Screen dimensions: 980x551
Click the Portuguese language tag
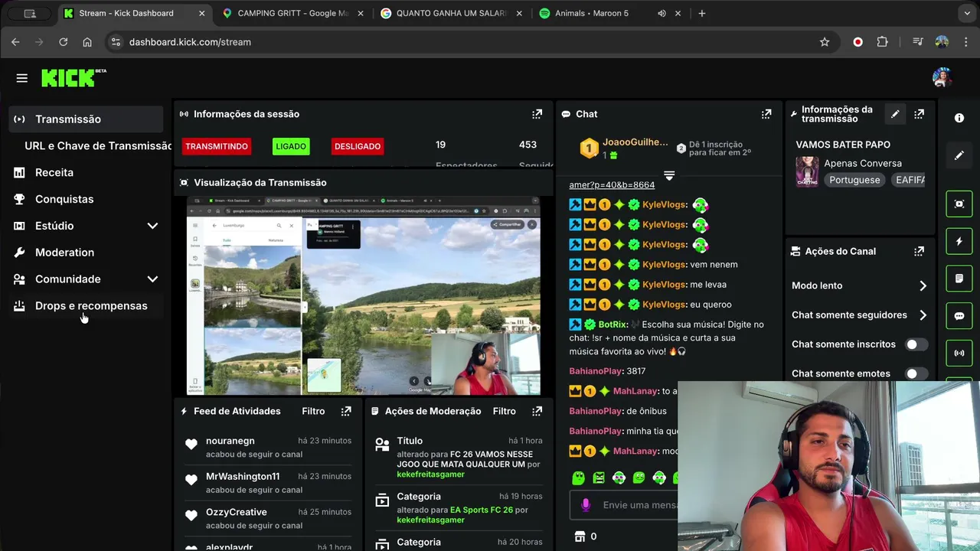click(855, 180)
